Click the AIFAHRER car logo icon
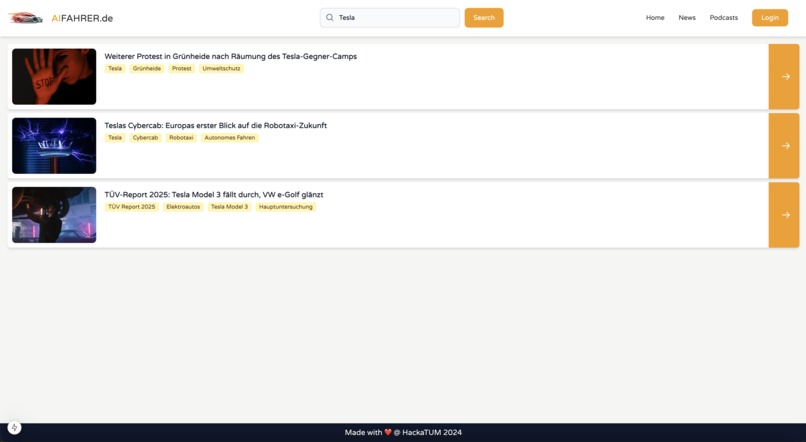 25,18
